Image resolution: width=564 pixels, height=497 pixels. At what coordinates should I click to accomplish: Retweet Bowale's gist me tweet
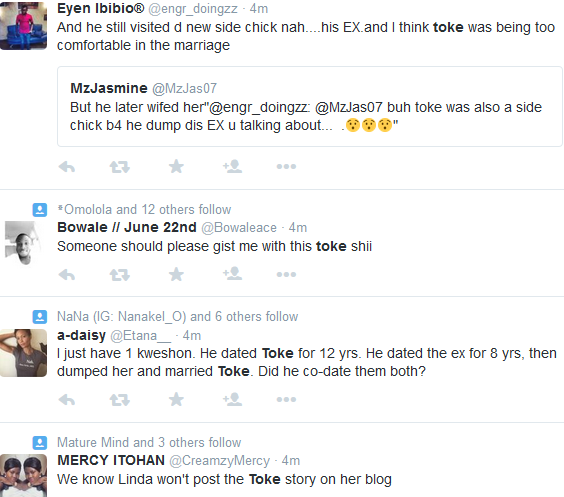click(119, 274)
